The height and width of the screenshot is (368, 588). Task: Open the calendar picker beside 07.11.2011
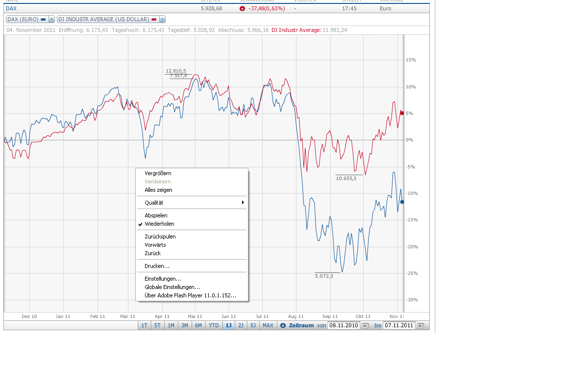[x=421, y=325]
